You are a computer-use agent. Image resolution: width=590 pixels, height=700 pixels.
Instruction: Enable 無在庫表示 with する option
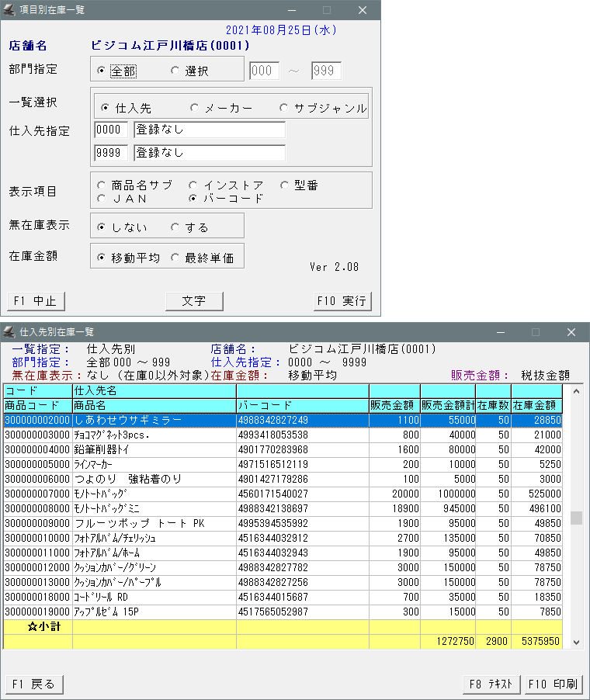pos(175,227)
